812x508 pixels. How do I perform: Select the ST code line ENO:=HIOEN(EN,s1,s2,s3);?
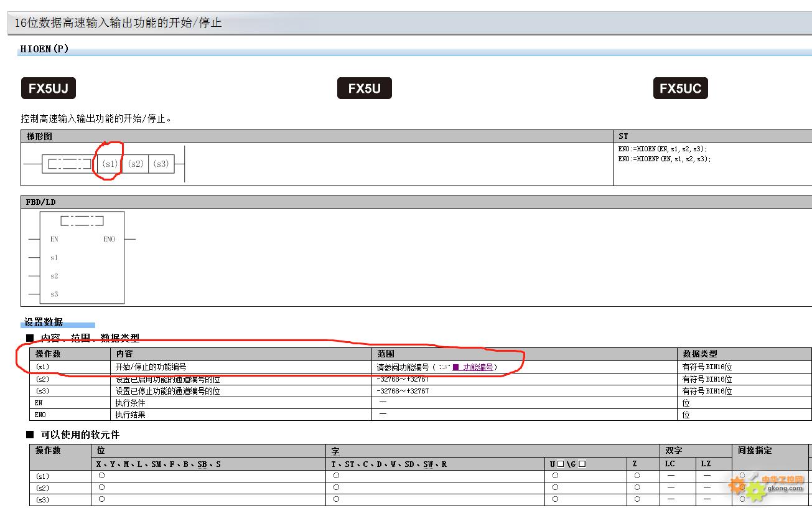pos(663,149)
